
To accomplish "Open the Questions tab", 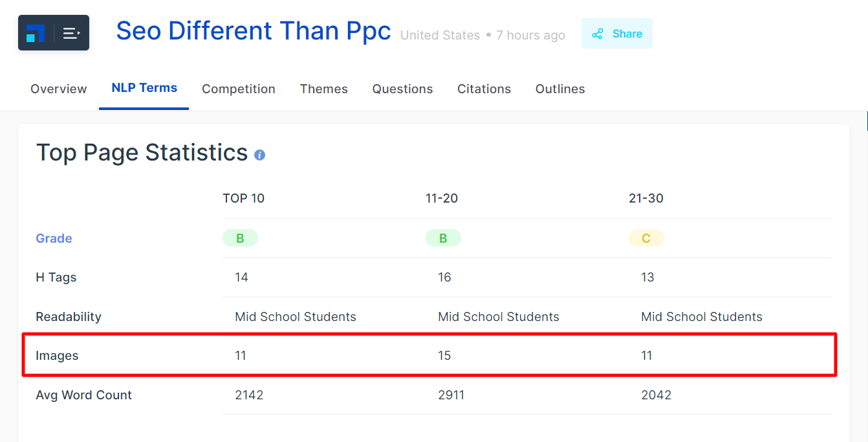I will (402, 89).
